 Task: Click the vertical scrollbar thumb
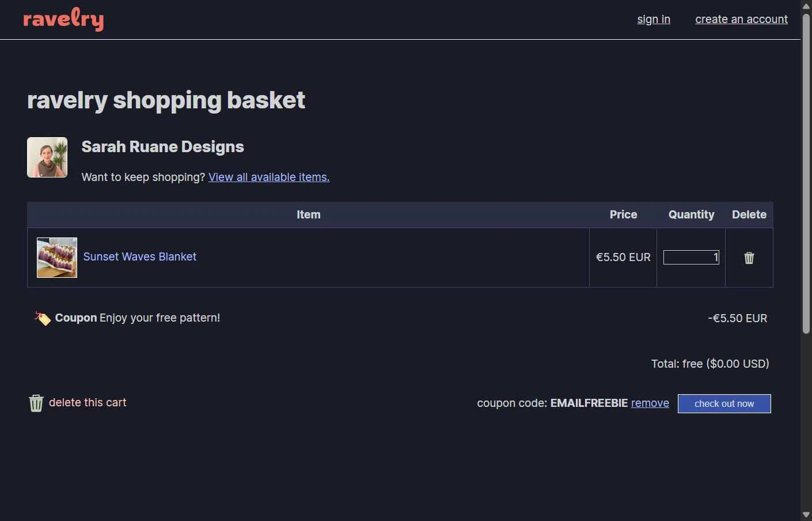[x=806, y=173]
